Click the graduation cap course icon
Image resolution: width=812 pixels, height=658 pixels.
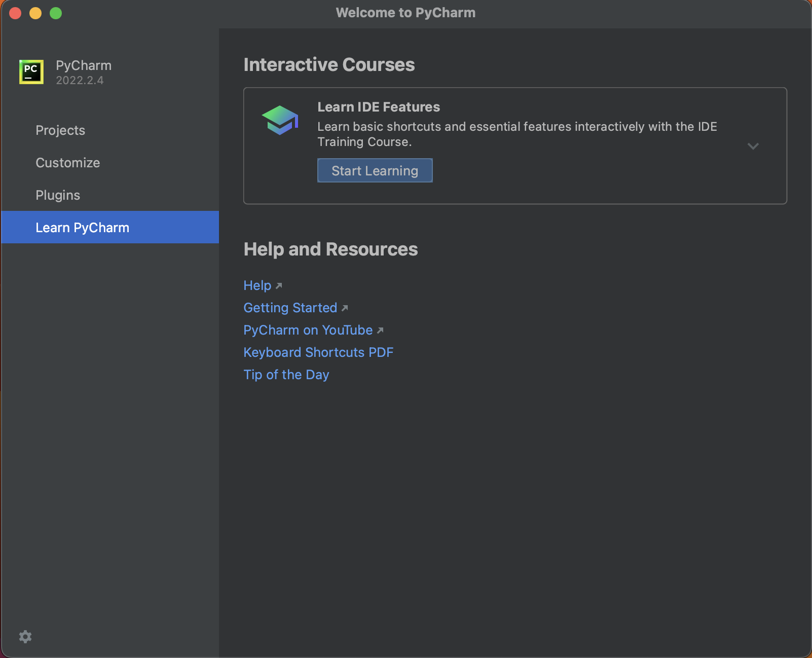pos(280,120)
